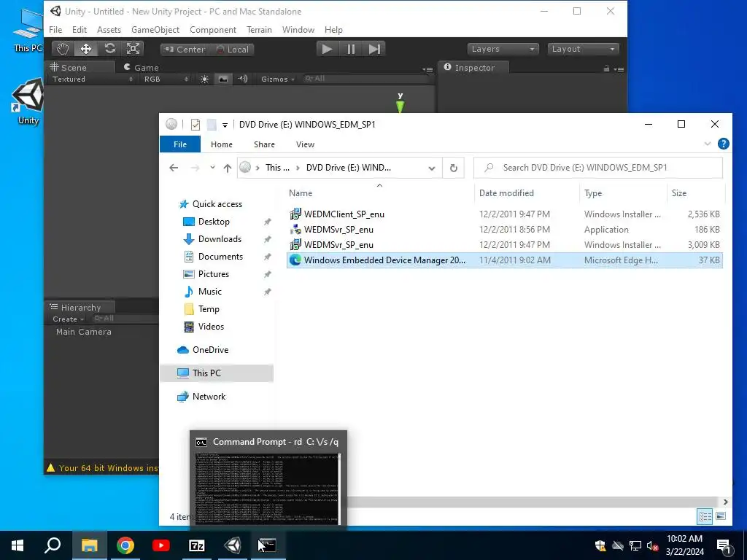Screen dimensions: 747x560
Task: Click Command Prompt preview thumbnail
Action: pos(268,480)
